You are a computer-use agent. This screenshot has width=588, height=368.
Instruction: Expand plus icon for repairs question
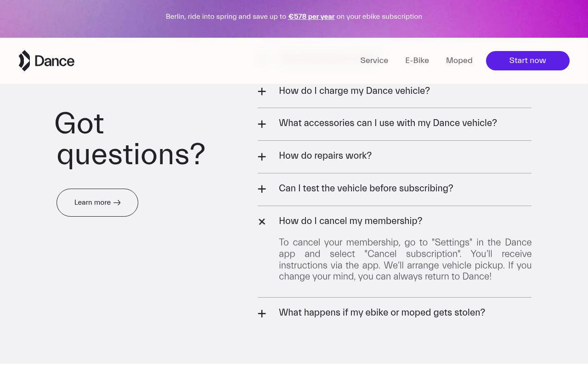coord(262,157)
